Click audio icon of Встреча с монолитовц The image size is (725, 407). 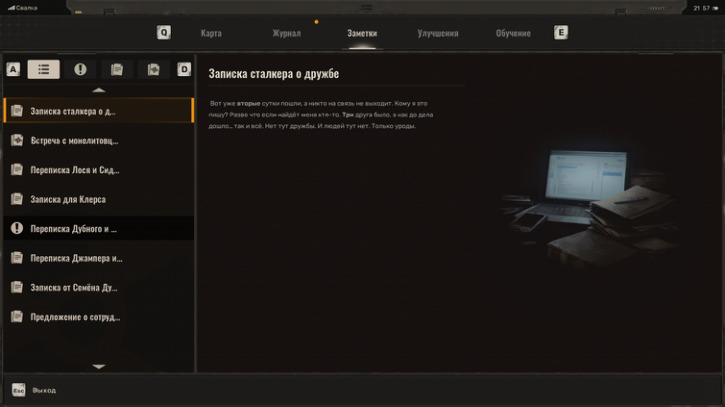pyautogui.click(x=17, y=140)
